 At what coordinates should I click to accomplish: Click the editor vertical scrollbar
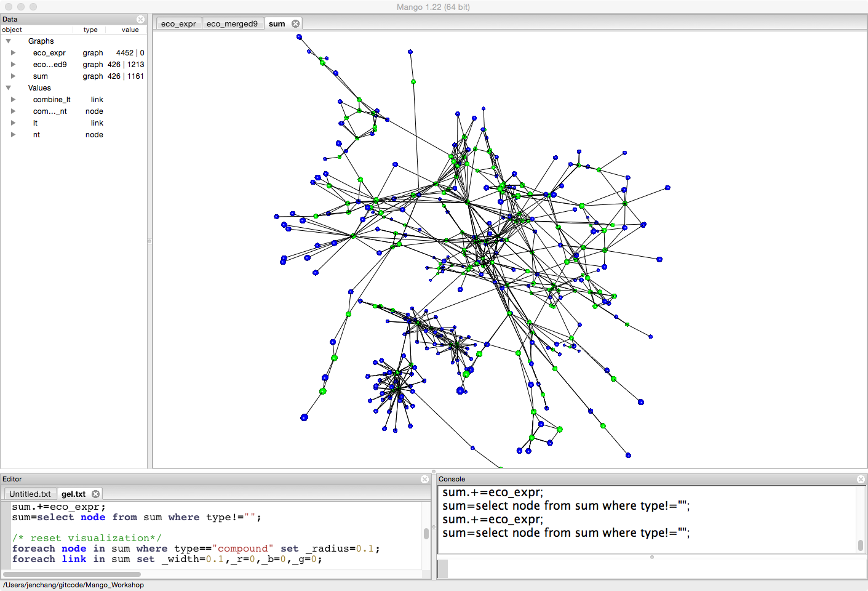[426, 533]
